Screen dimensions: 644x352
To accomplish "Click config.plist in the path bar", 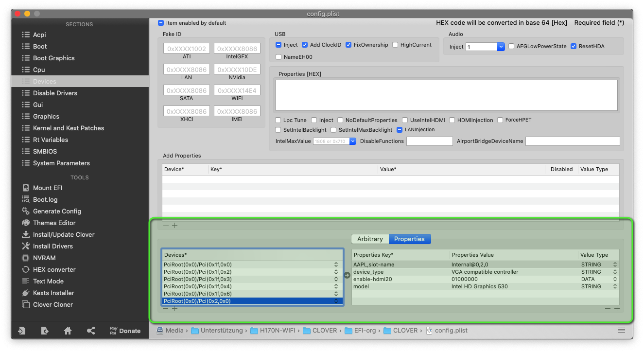I will [446, 330].
